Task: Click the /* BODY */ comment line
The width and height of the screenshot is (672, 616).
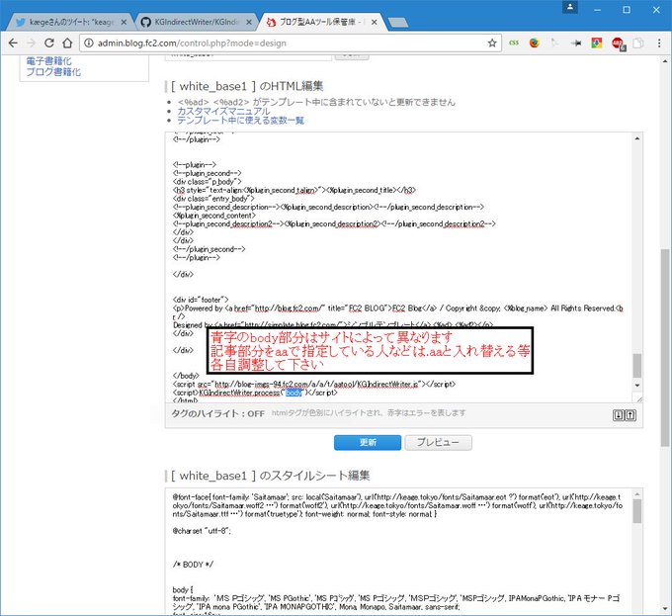Action: click(193, 565)
